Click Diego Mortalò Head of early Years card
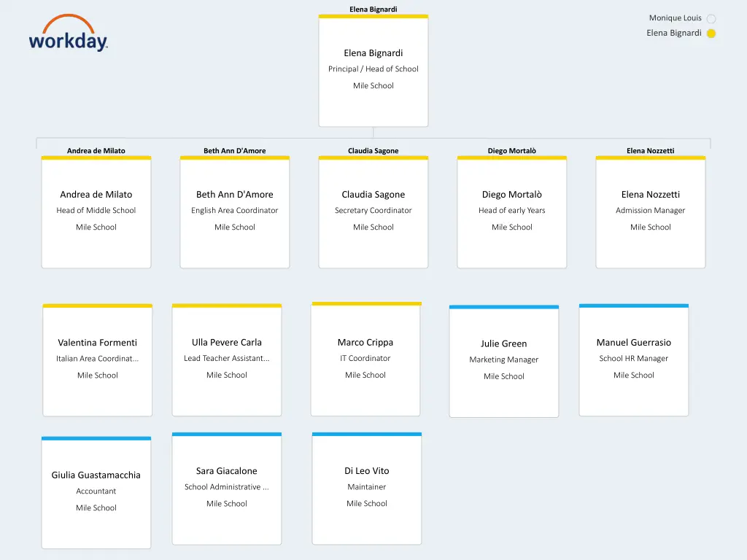The image size is (747, 560). [511, 212]
